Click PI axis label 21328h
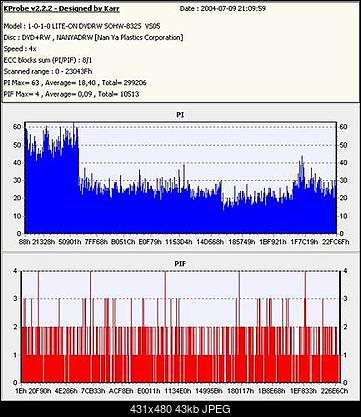Viewport: 361px width, 417px height. [44, 241]
